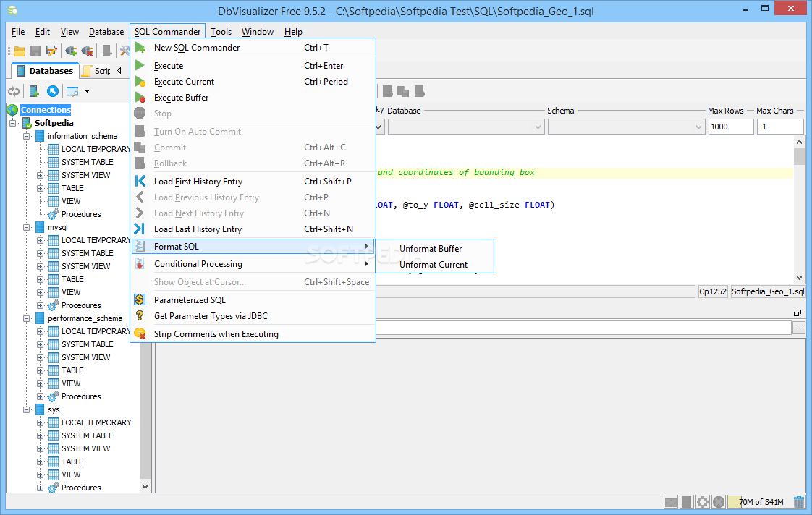Click the Parameterized SQL dollar icon

(x=140, y=299)
